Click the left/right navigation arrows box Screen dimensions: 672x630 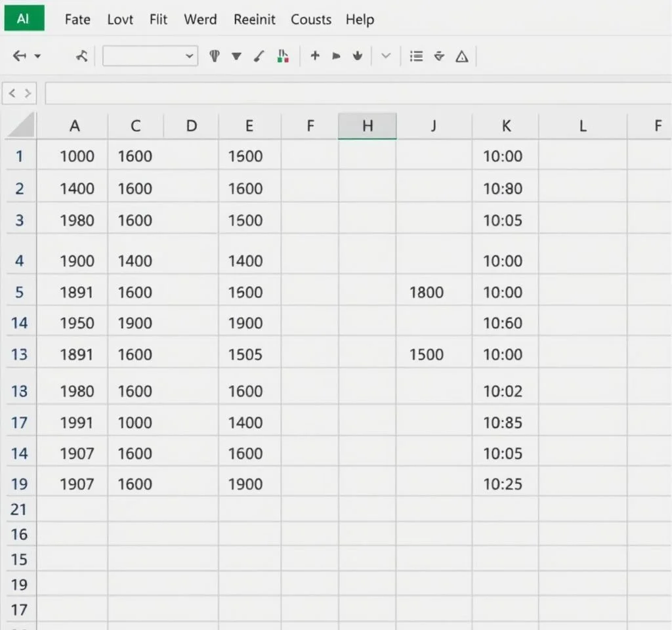click(20, 94)
